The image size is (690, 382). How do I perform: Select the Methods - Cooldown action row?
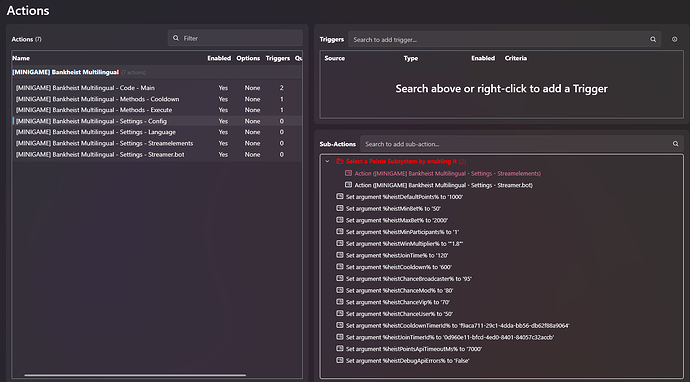tap(157, 99)
